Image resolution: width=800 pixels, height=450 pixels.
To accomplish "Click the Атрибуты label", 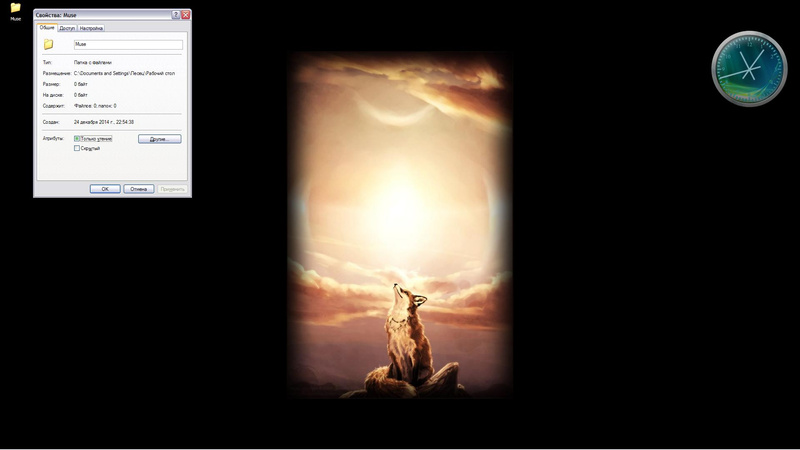I will [x=53, y=139].
